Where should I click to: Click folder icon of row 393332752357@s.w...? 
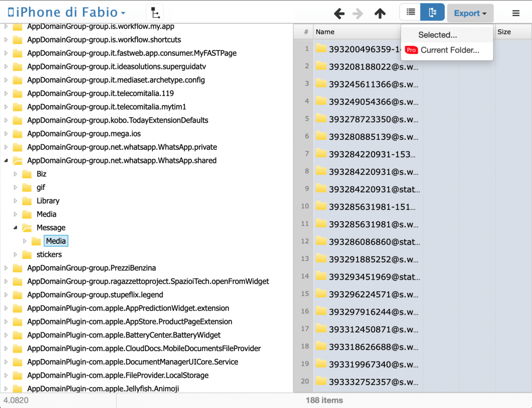321,381
